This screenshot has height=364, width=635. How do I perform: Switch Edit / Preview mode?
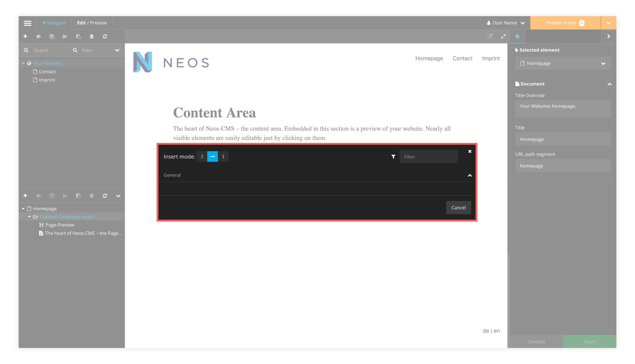[x=92, y=23]
